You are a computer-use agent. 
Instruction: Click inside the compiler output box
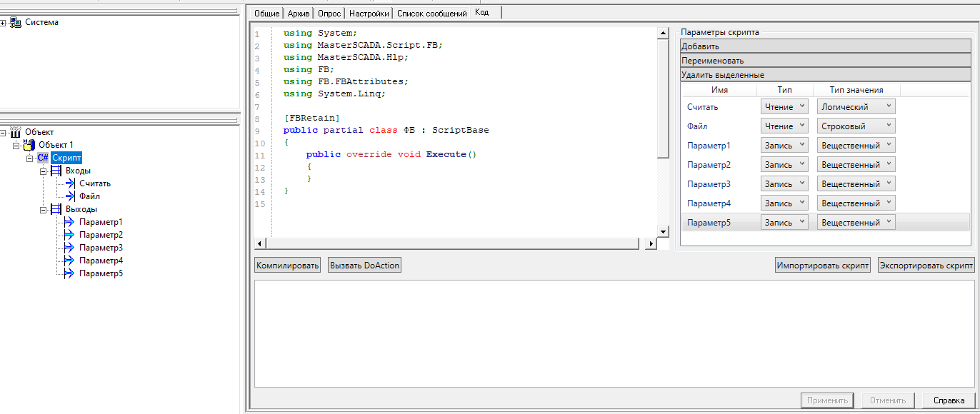614,333
